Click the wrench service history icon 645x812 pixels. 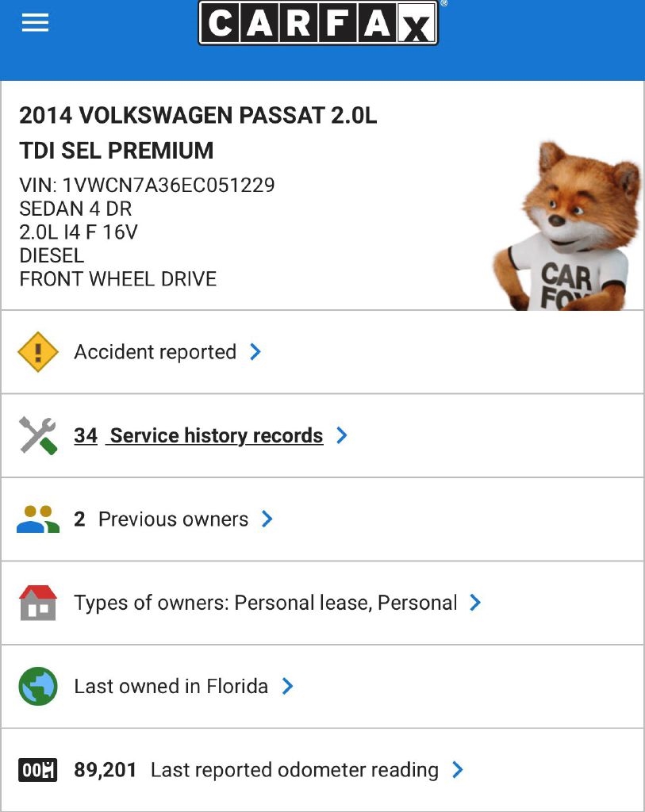pyautogui.click(x=38, y=435)
